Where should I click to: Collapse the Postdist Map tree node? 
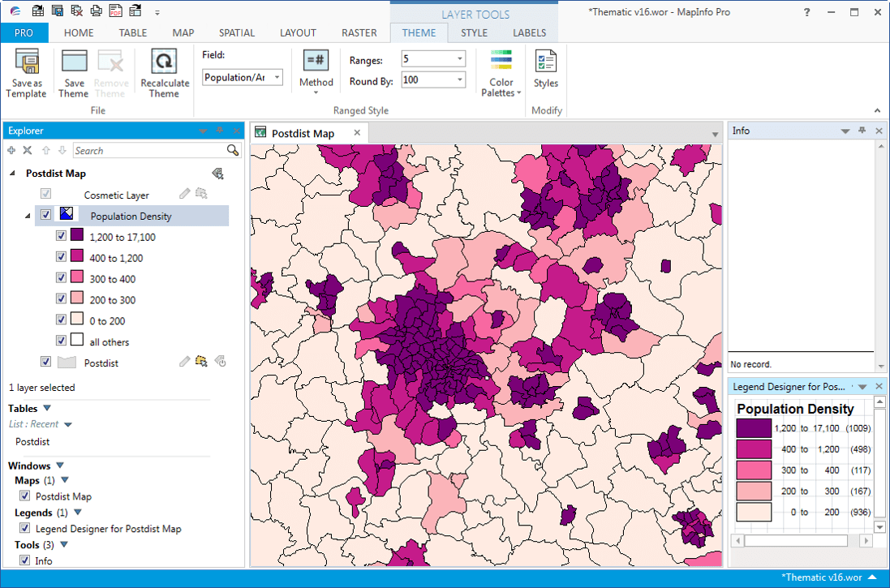tap(12, 174)
